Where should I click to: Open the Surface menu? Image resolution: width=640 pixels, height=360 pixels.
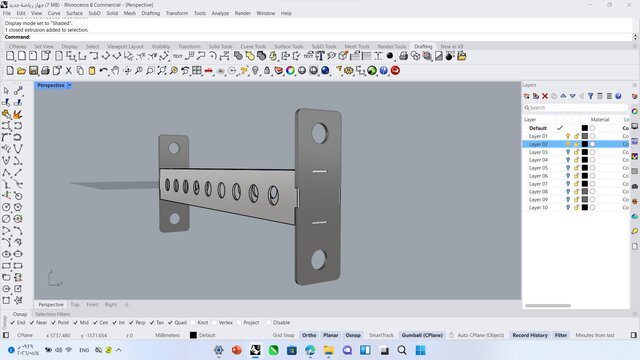point(74,13)
